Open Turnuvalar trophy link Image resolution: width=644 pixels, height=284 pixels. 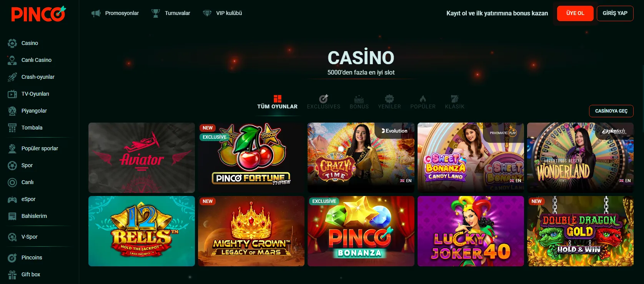click(x=171, y=13)
